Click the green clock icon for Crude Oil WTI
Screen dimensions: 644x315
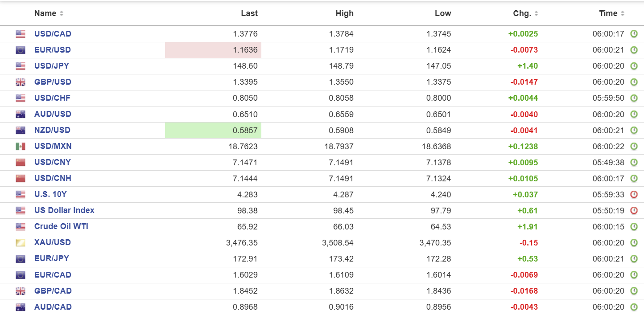tap(634, 226)
